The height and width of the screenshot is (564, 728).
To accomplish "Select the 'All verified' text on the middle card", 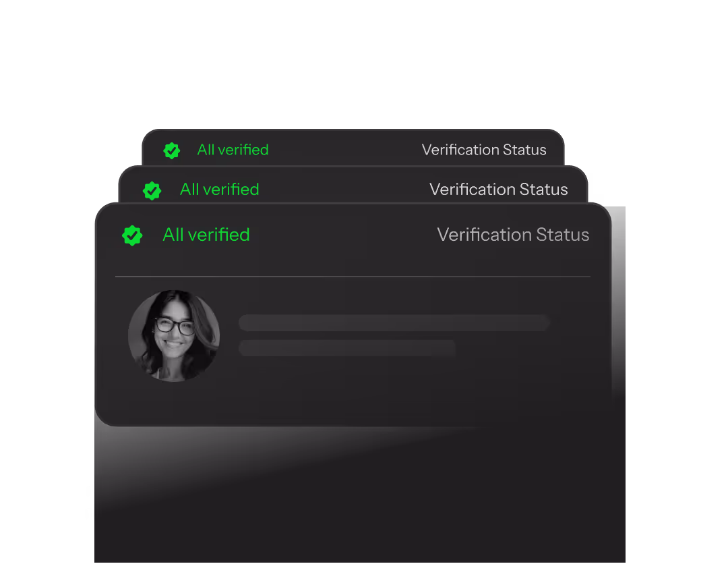I will [x=220, y=190].
